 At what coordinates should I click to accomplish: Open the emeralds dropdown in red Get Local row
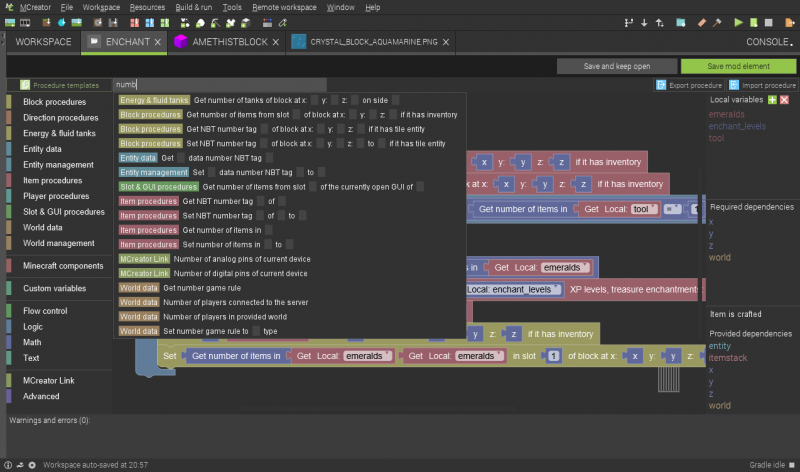(565, 267)
